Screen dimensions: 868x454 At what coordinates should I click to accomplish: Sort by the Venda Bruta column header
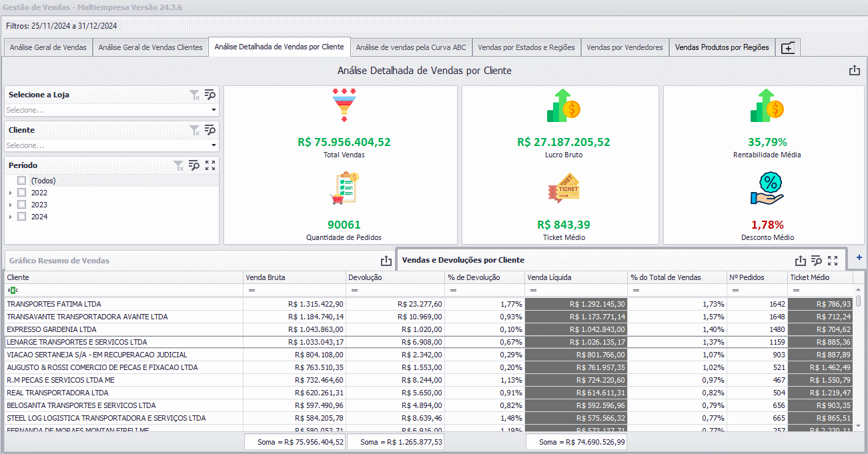coord(294,277)
